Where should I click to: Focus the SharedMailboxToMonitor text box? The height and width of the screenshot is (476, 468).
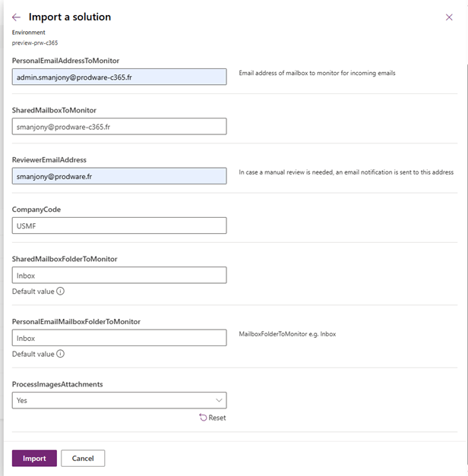[119, 127]
